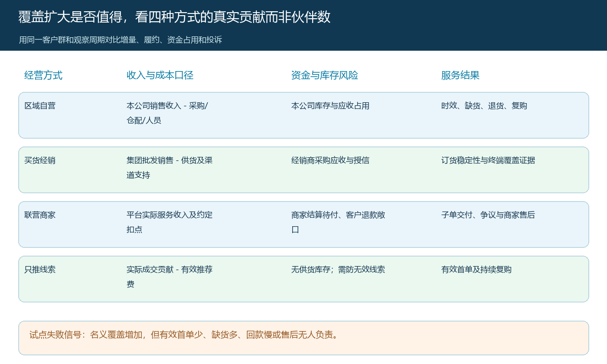Click the 只推线索 row label
This screenshot has width=607, height=364.
pos(40,270)
